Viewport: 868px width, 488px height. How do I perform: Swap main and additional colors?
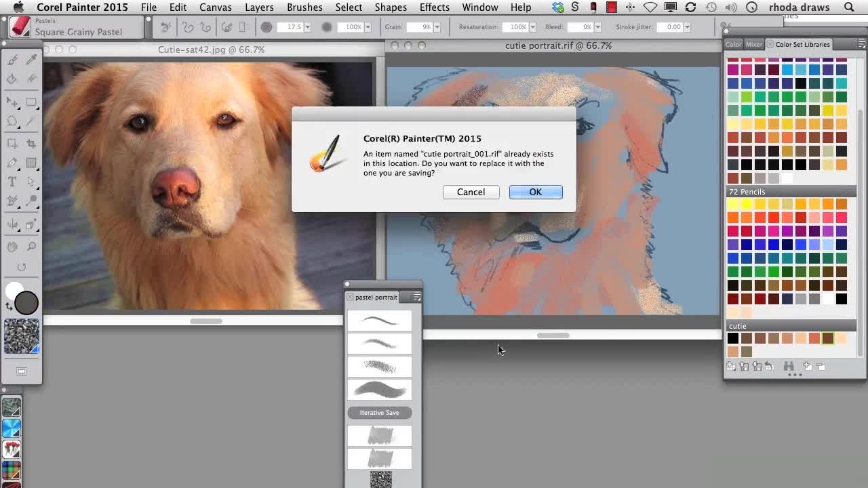9,307
